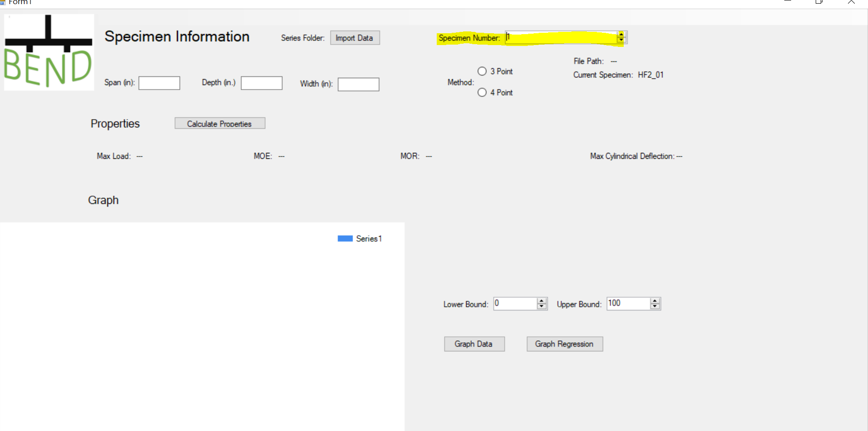The width and height of the screenshot is (868, 431).
Task: Maximize the Form1 window
Action: point(819,2)
